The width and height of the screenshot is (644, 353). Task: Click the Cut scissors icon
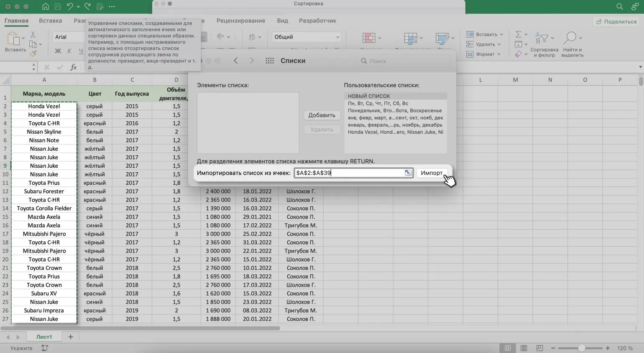[x=33, y=35]
